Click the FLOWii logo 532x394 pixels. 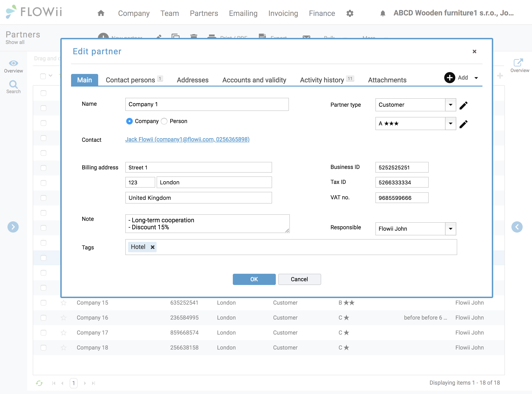click(x=34, y=12)
